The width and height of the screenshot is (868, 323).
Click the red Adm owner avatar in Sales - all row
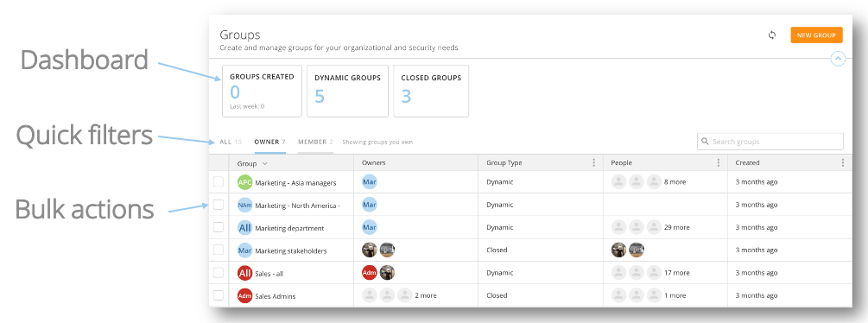[x=370, y=273]
